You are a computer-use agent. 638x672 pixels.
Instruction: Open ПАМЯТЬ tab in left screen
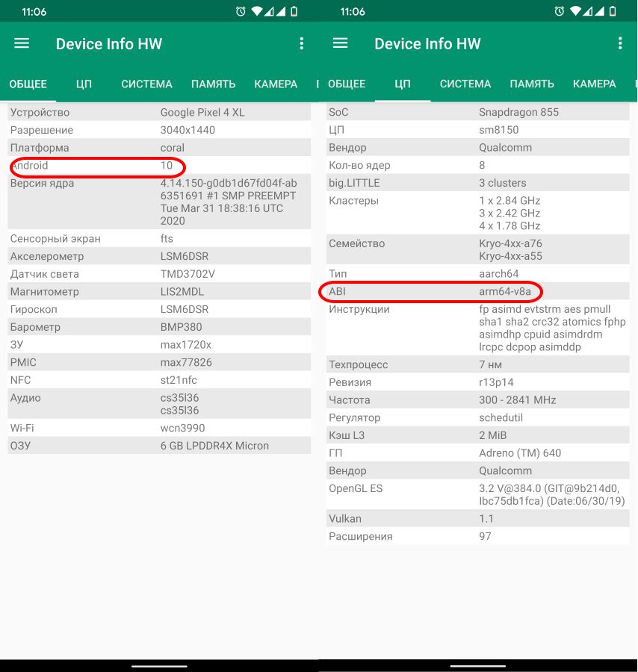coord(213,84)
